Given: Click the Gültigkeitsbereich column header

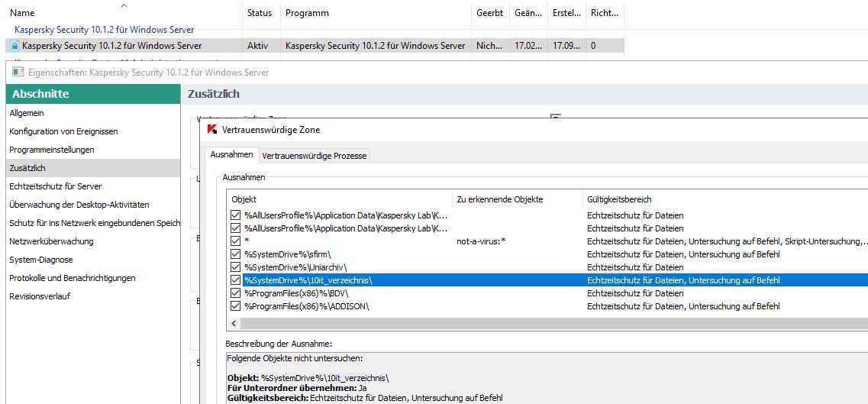Looking at the screenshot, I should click(x=619, y=199).
